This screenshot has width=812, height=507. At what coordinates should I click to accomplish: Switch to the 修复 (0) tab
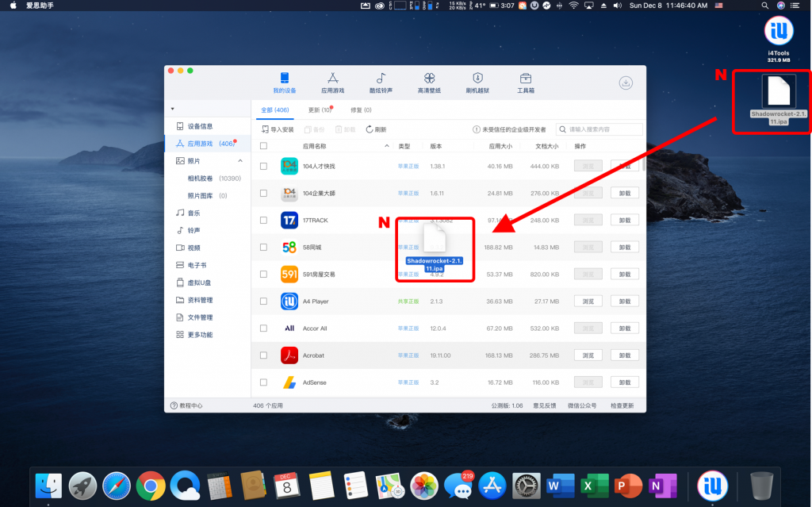coord(361,110)
